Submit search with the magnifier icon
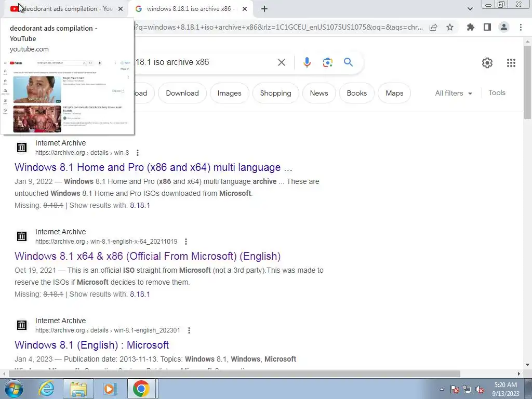 348,62
